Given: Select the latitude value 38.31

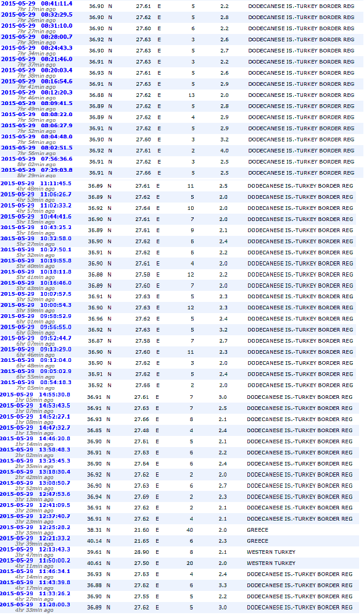Looking at the screenshot, I should coord(94,530).
